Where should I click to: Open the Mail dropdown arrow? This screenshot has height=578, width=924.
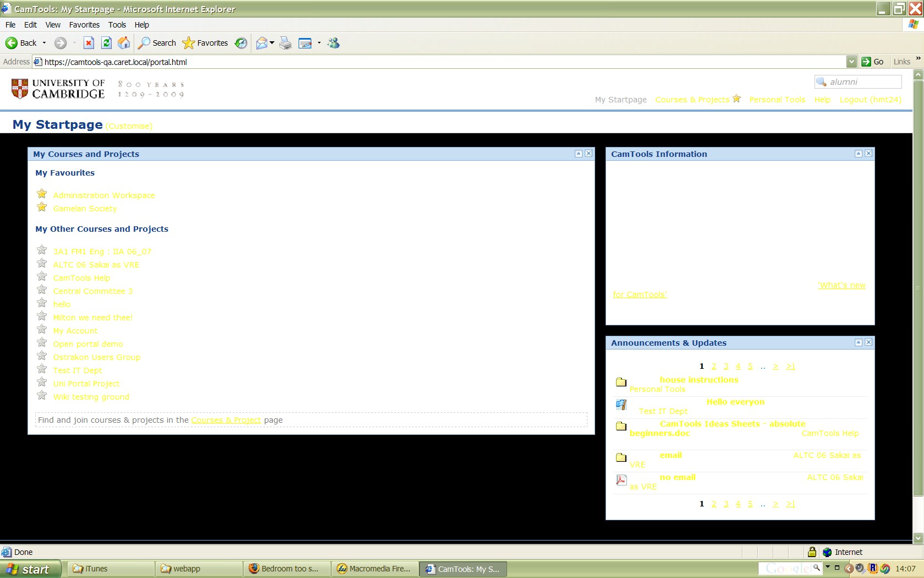272,43
